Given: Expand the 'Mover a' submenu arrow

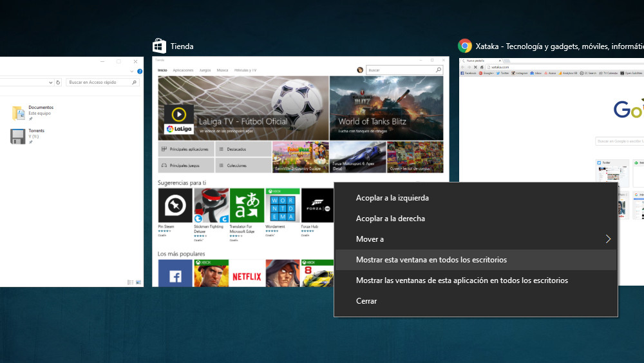Looking at the screenshot, I should pyautogui.click(x=609, y=239).
